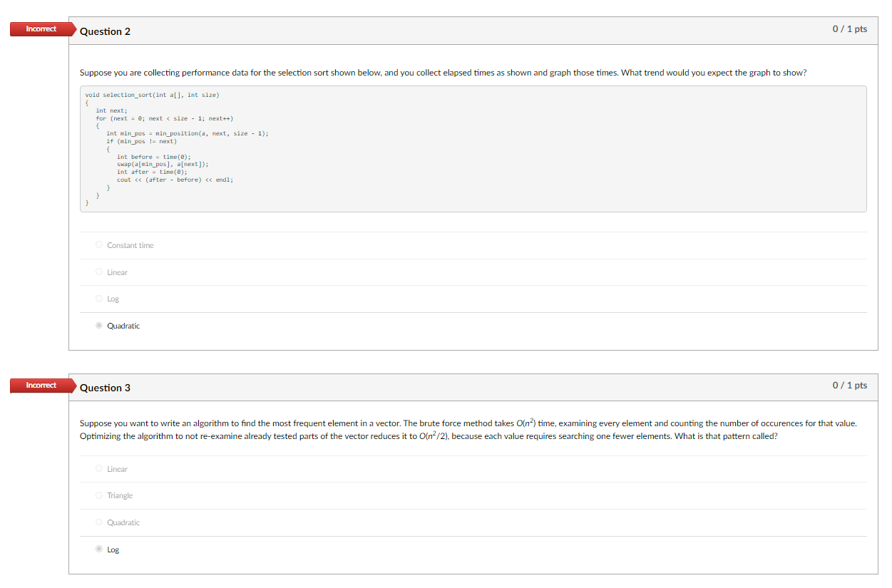The width and height of the screenshot is (892, 588).
Task: Click the selected "Log" radio in Question 3
Action: click(98, 549)
